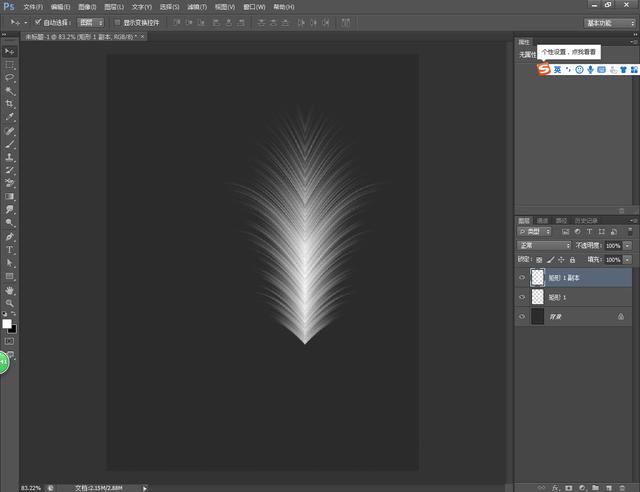Select the Lasso tool
Screen dimensions: 640x492
coord(10,77)
